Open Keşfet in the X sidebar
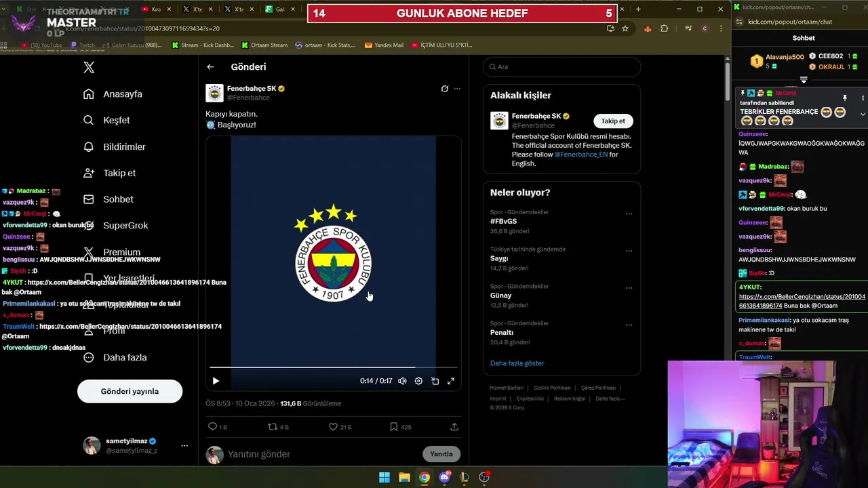 pyautogui.click(x=107, y=120)
